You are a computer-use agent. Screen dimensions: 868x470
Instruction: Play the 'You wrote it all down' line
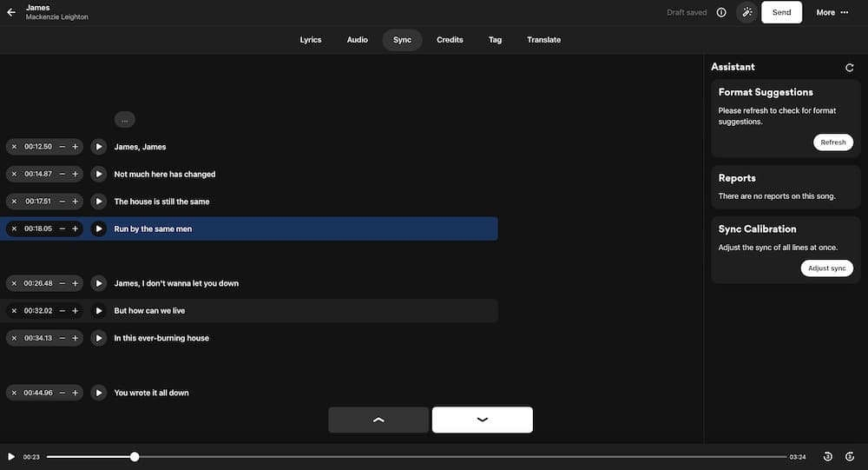99,393
